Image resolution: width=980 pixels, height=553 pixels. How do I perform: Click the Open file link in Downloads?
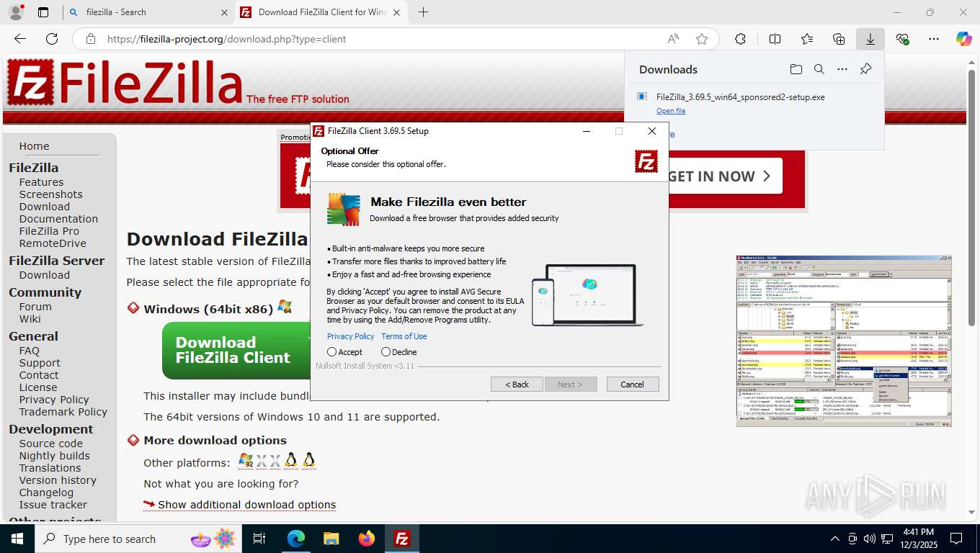click(671, 111)
